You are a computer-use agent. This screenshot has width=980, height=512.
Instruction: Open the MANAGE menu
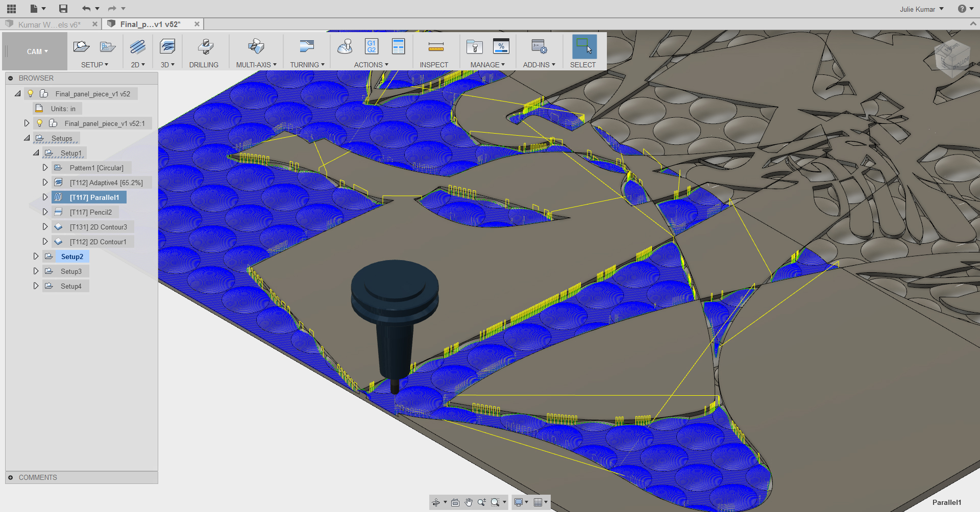click(487, 65)
